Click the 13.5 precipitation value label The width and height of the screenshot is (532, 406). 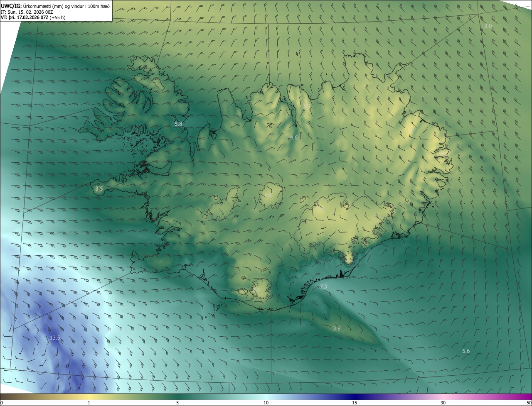55,338
